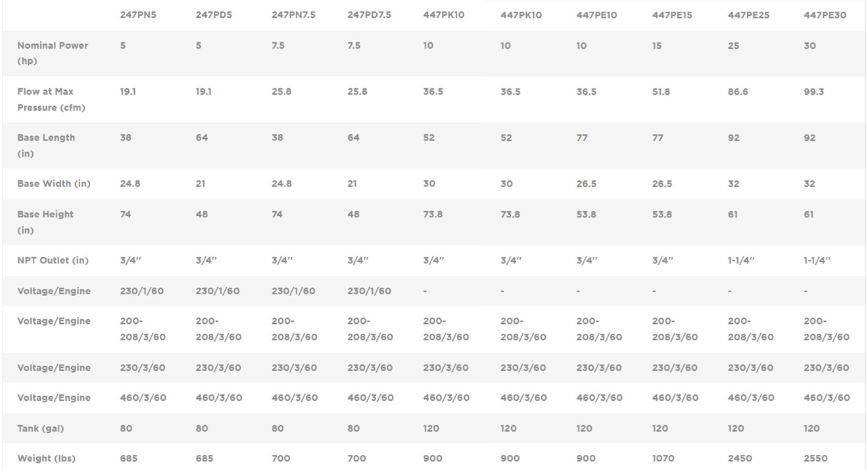Select the Weight (lbs) row label
The height and width of the screenshot is (470, 868).
coord(46,458)
